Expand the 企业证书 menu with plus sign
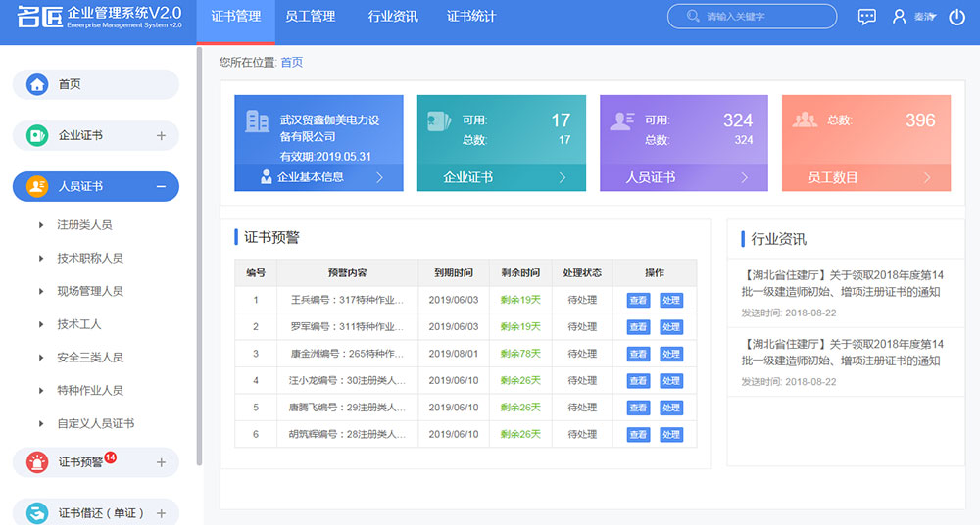The width and height of the screenshot is (980, 529). pyautogui.click(x=161, y=135)
